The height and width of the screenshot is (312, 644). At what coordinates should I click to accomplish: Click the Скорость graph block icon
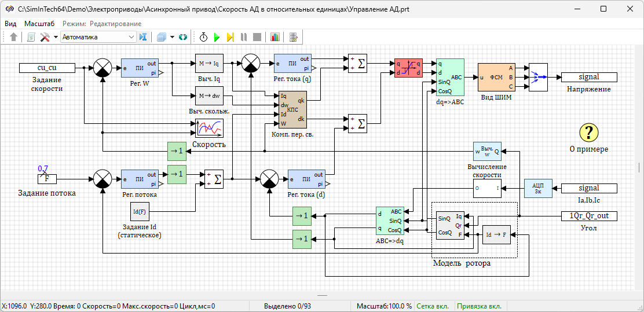click(x=209, y=129)
